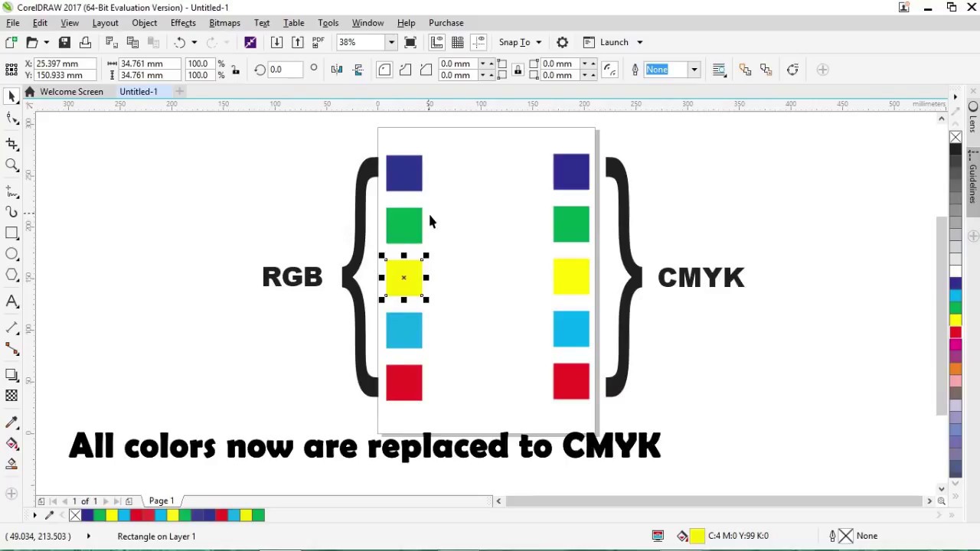Switch to the Welcome Screen tab

pos(71,92)
